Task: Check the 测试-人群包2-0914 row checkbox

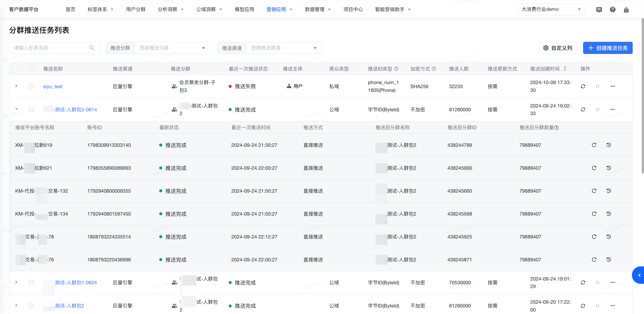Action: click(31, 110)
